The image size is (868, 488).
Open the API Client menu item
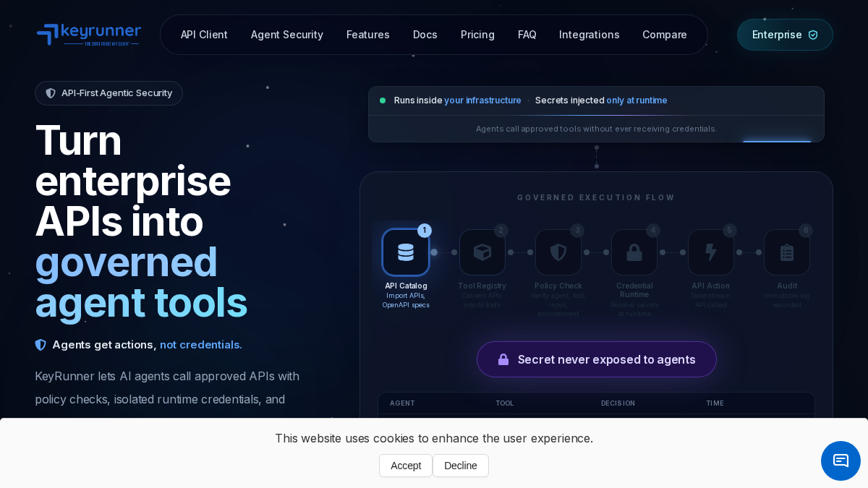(x=204, y=35)
